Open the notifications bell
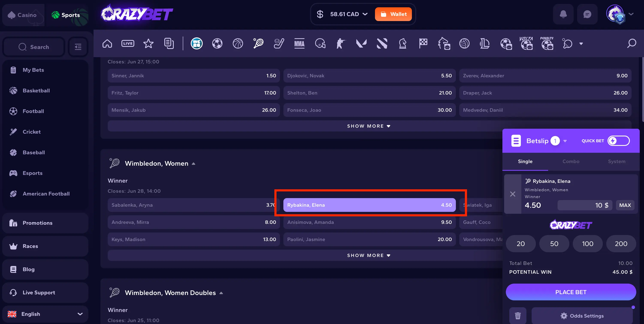The image size is (644, 324). pos(563,14)
